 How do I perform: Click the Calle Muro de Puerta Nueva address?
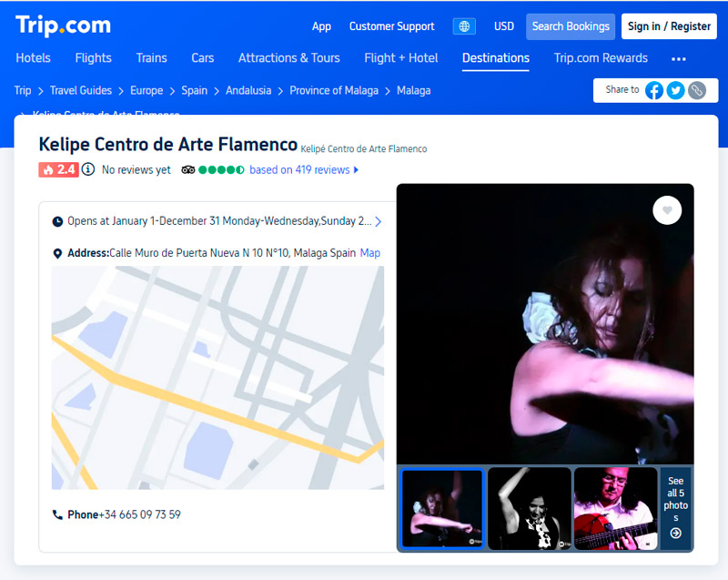[232, 253]
